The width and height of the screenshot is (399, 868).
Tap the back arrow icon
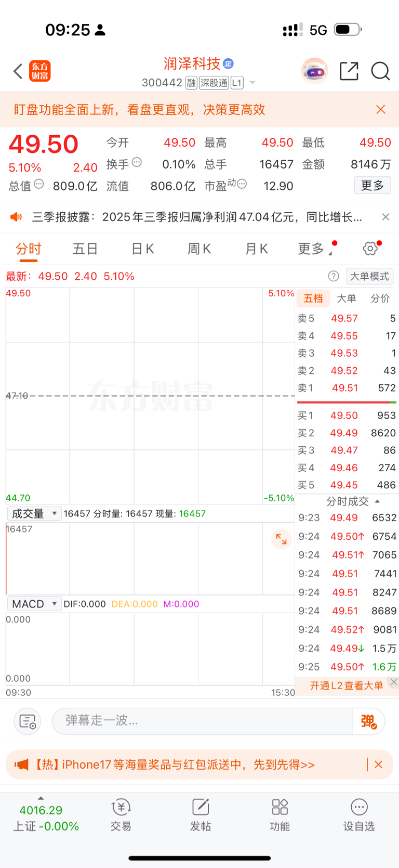18,71
